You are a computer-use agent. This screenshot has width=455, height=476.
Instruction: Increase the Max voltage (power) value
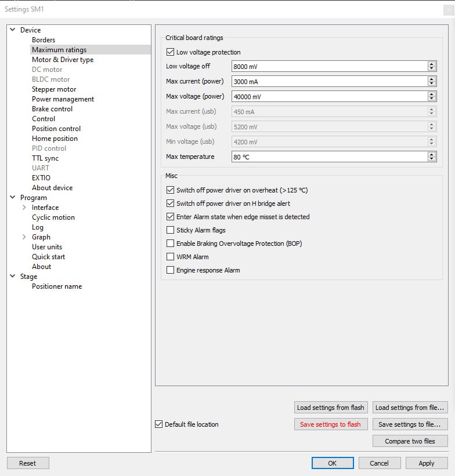point(431,94)
